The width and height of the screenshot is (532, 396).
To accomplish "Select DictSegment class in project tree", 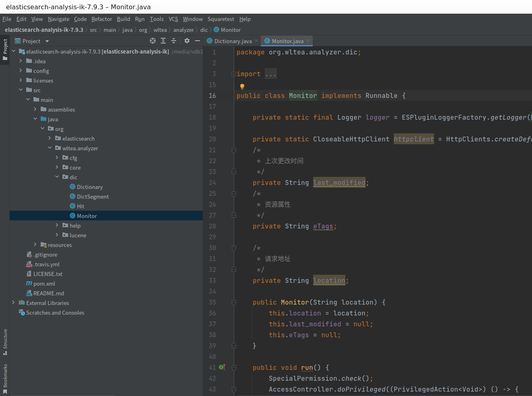I will pos(93,197).
